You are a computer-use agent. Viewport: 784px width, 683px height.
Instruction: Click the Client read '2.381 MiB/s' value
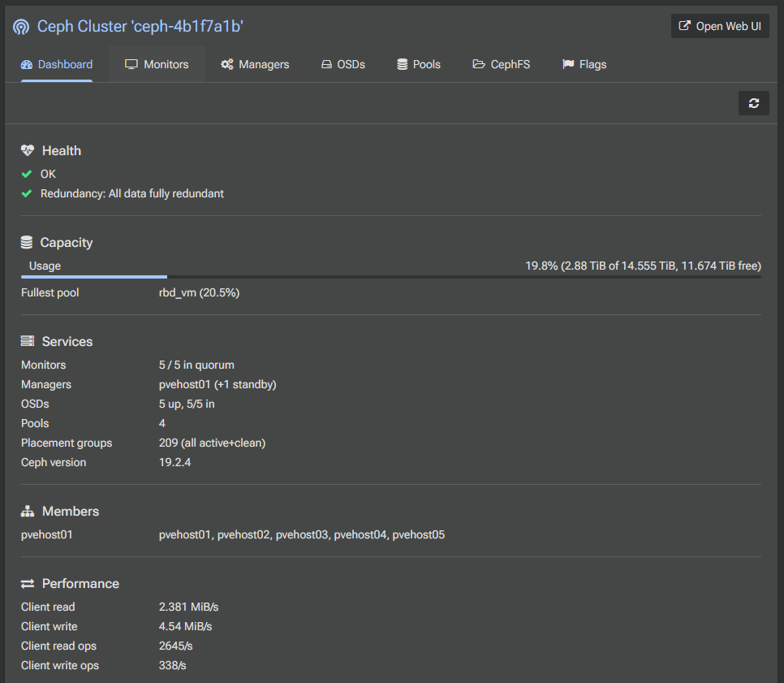[188, 607]
